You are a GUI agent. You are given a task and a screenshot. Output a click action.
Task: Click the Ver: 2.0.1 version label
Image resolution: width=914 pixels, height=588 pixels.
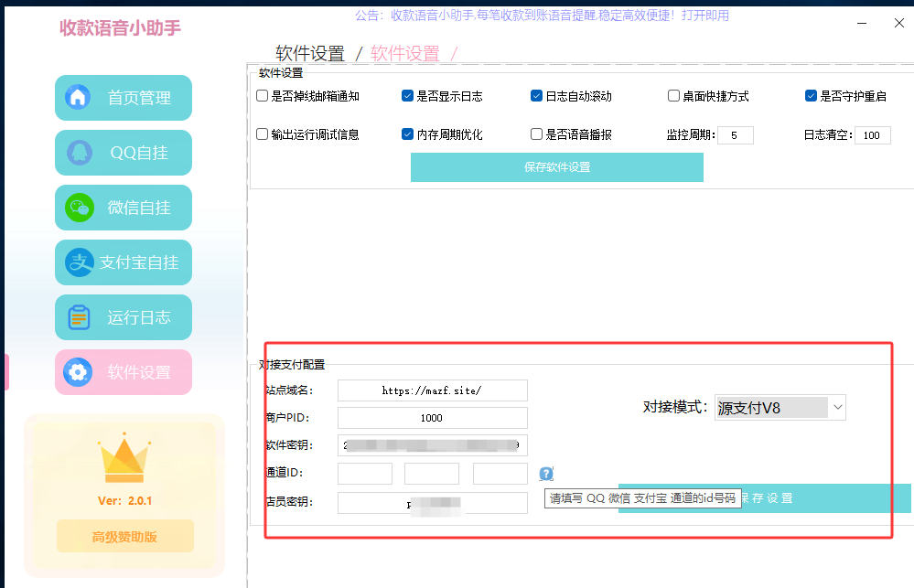coord(124,500)
